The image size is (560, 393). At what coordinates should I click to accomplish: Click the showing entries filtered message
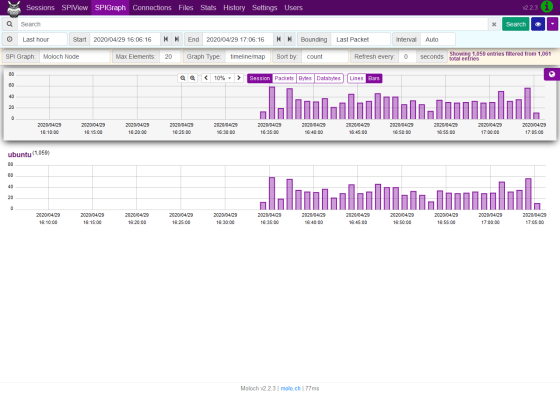click(500, 56)
